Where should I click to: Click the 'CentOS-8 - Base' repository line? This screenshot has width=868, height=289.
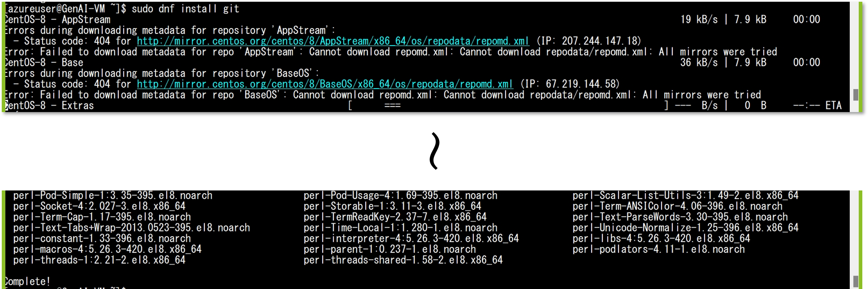coord(44,63)
